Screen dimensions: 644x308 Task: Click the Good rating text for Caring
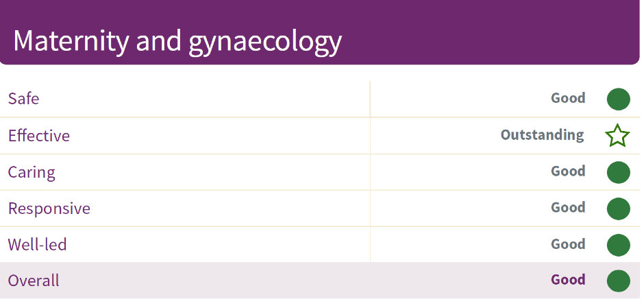[x=568, y=171]
